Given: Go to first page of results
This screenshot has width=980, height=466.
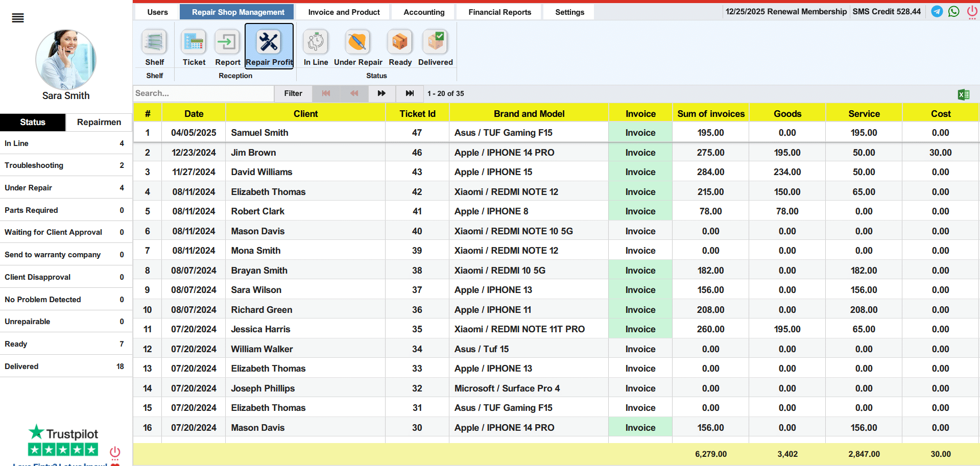Looking at the screenshot, I should click(326, 93).
